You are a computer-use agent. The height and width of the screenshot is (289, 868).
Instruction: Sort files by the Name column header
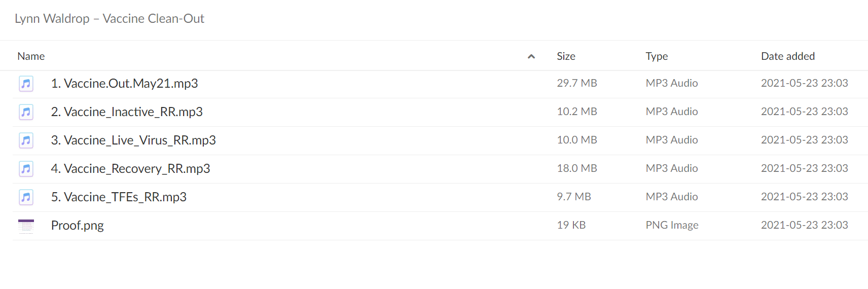pyautogui.click(x=31, y=56)
